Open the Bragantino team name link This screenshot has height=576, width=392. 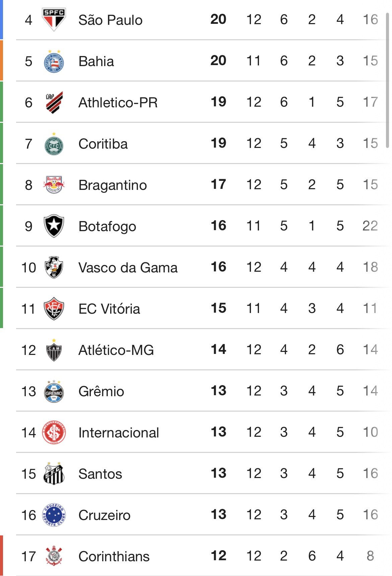113,185
